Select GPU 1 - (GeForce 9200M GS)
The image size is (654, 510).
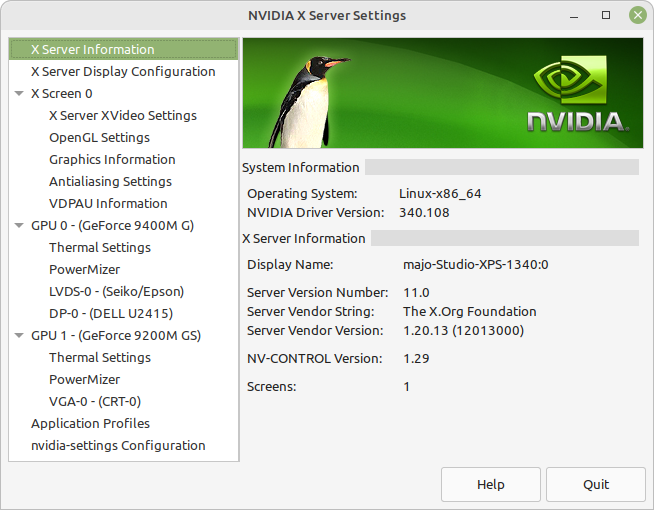click(116, 336)
